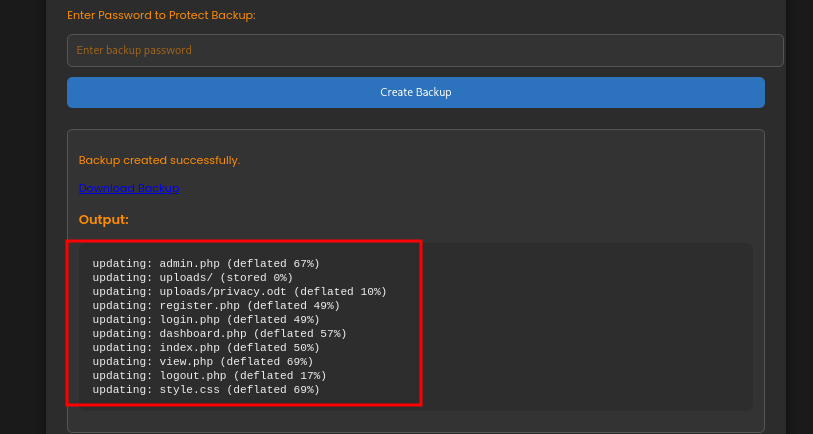Select the 'uploads/ (stored 0%)' line
This screenshot has width=813, height=434.
click(x=192, y=278)
